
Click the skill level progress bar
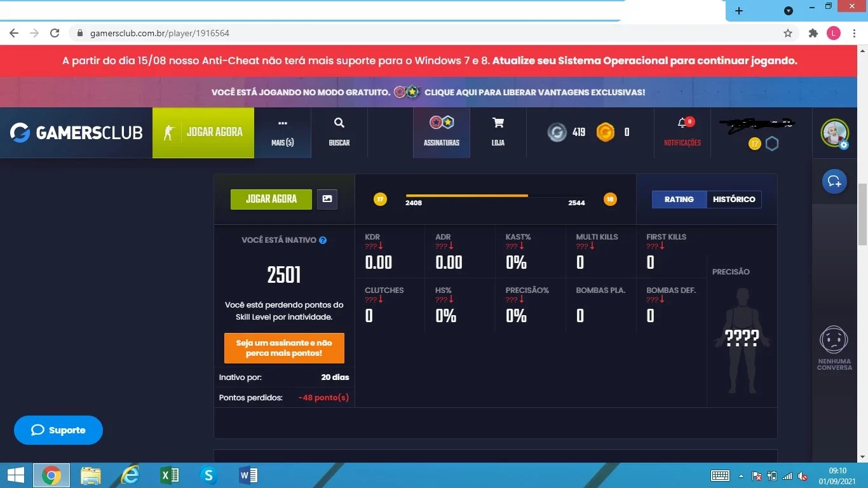pyautogui.click(x=496, y=196)
